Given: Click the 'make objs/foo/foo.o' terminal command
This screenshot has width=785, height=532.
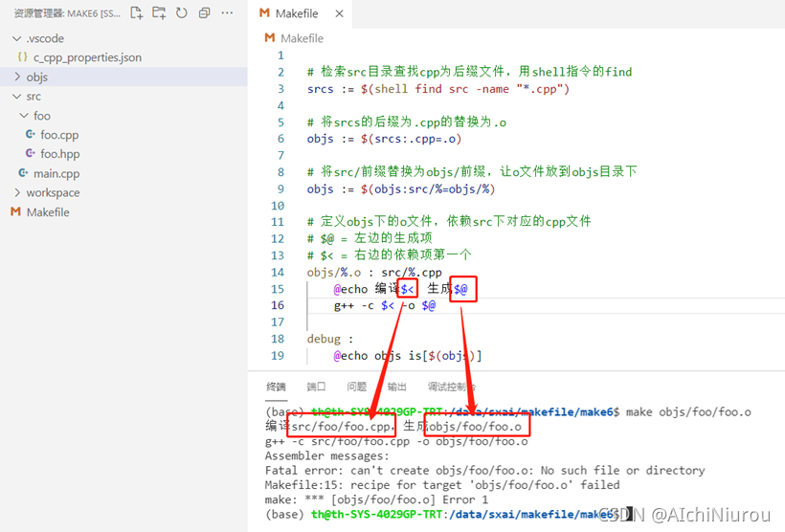Looking at the screenshot, I should point(689,411).
